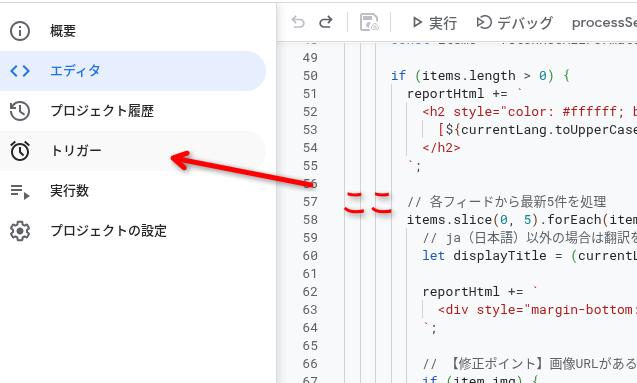Open the トリガー triggers page
Screen dimensions: 637x383
[132, 151]
